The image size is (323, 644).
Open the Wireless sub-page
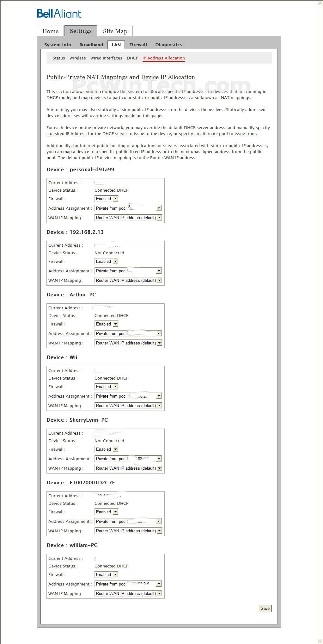(x=78, y=58)
